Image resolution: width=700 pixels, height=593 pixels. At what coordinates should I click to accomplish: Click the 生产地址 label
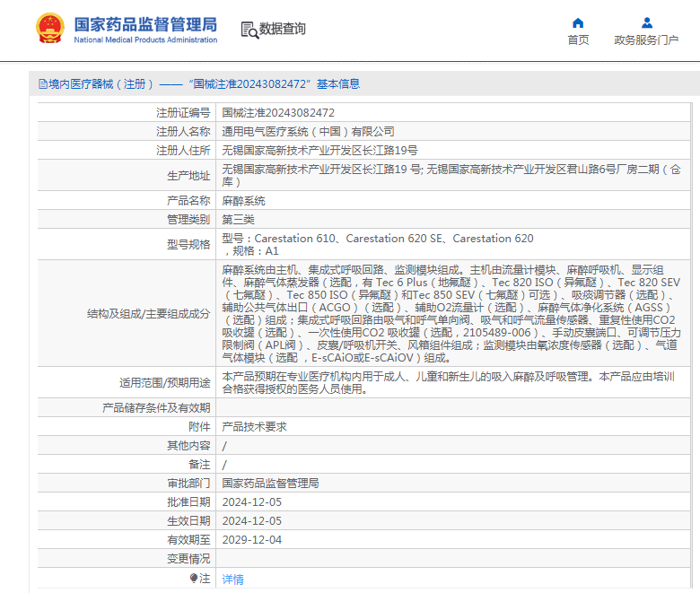188,176
